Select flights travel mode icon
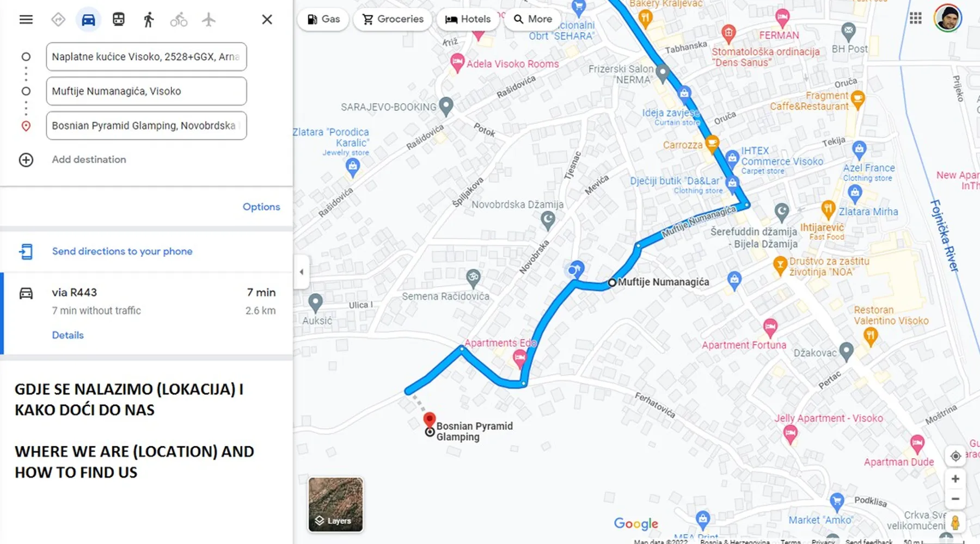 [209, 20]
